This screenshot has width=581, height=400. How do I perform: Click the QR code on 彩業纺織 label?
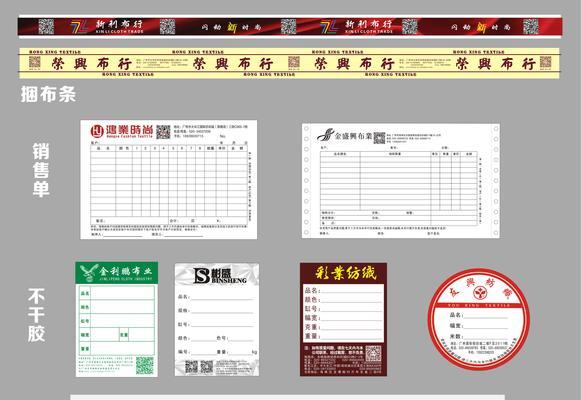[373, 354]
